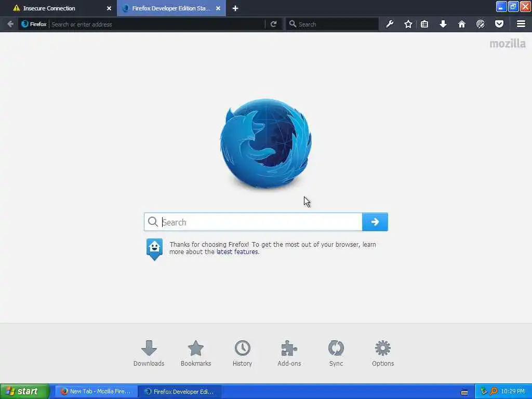
Task: Open Downloads from bottom launcher
Action: [149, 353]
